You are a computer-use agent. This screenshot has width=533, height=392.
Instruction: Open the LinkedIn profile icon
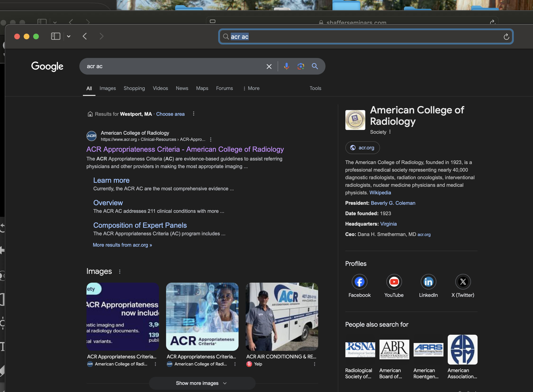[428, 282]
